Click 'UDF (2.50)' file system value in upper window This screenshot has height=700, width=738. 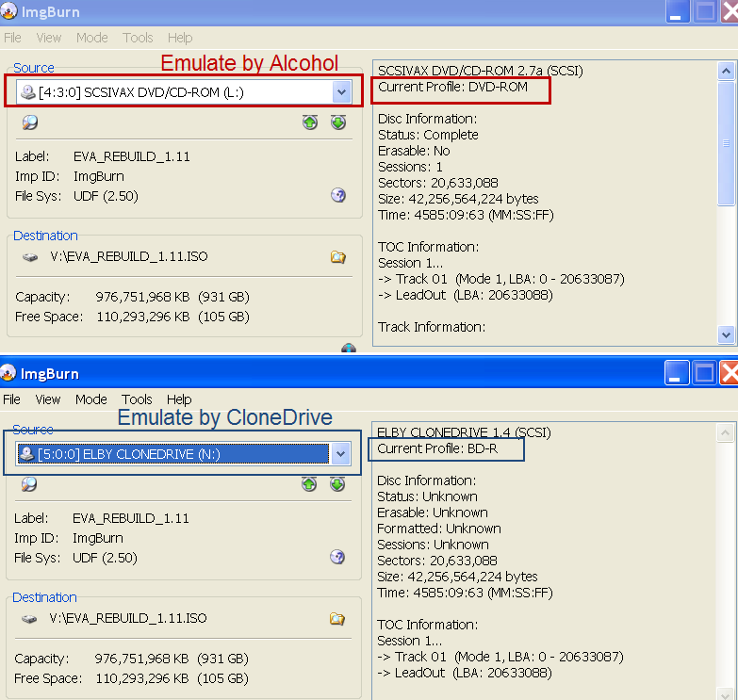tap(106, 196)
